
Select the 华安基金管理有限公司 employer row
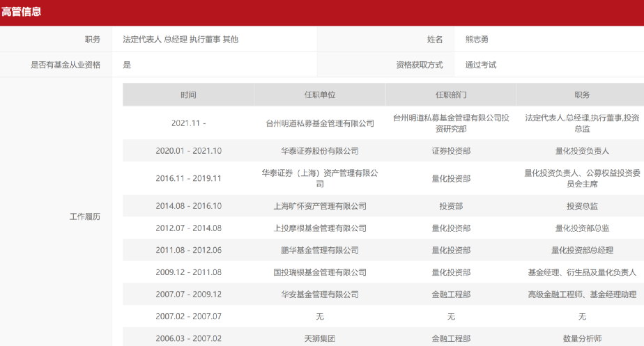[320, 294]
